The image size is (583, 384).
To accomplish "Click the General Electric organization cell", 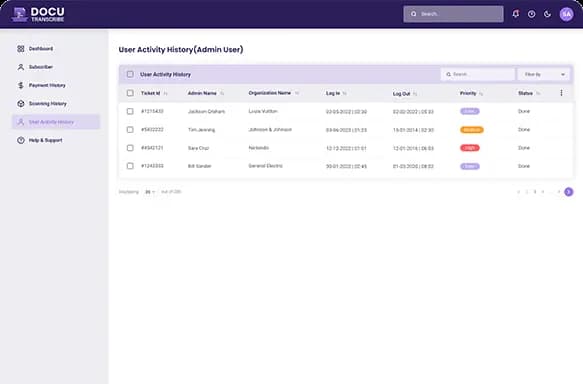I will point(265,166).
